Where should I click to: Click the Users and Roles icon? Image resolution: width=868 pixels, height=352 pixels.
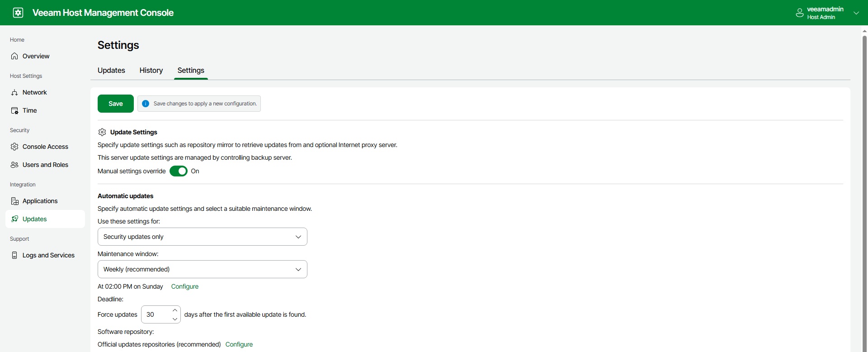click(14, 165)
